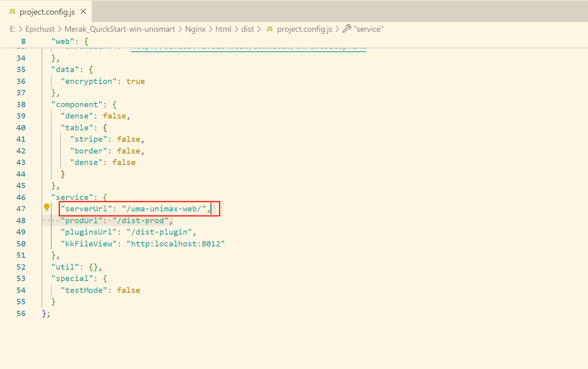Place cursor in "/uma-unimax-web/" value

(x=164, y=209)
